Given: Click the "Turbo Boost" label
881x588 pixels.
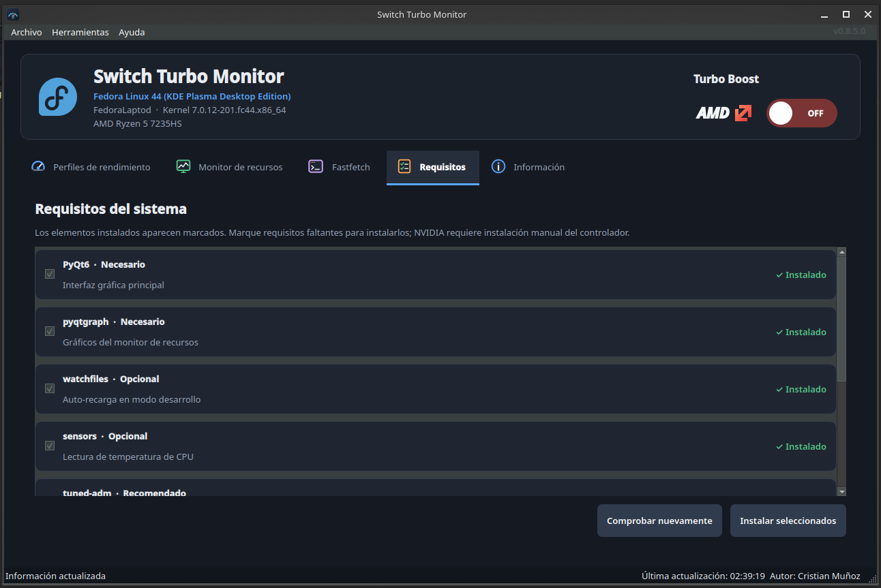Looking at the screenshot, I should point(726,79).
